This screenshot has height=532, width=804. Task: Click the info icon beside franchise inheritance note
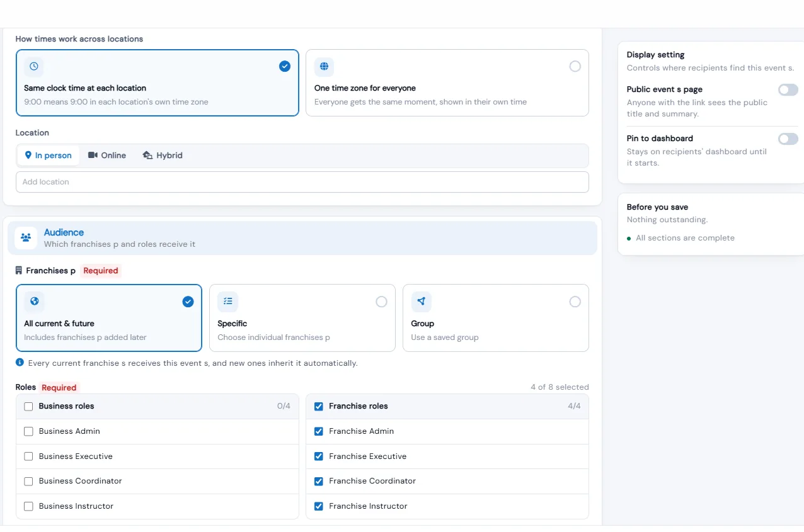[x=20, y=363]
